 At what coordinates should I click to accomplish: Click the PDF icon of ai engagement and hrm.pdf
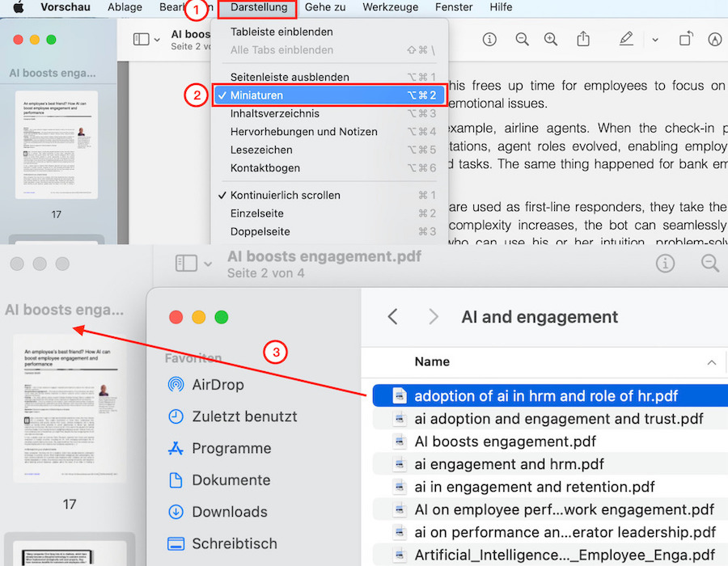pyautogui.click(x=399, y=464)
